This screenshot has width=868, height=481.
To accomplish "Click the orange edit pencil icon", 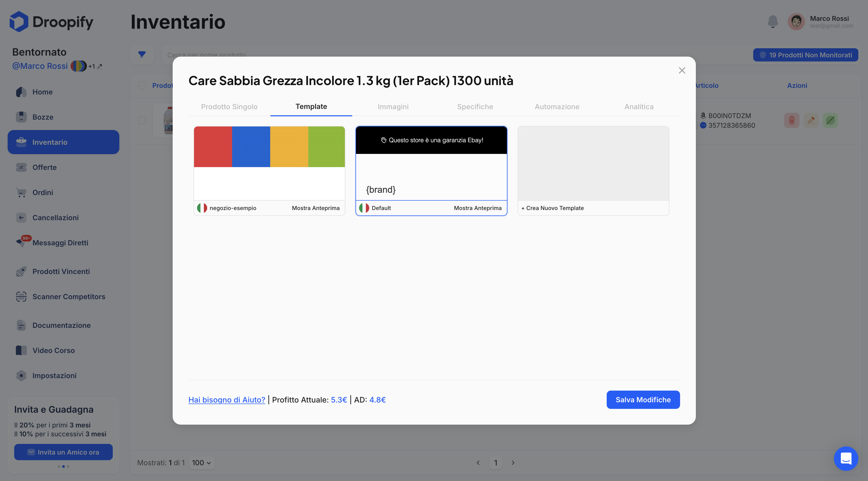I will [811, 120].
